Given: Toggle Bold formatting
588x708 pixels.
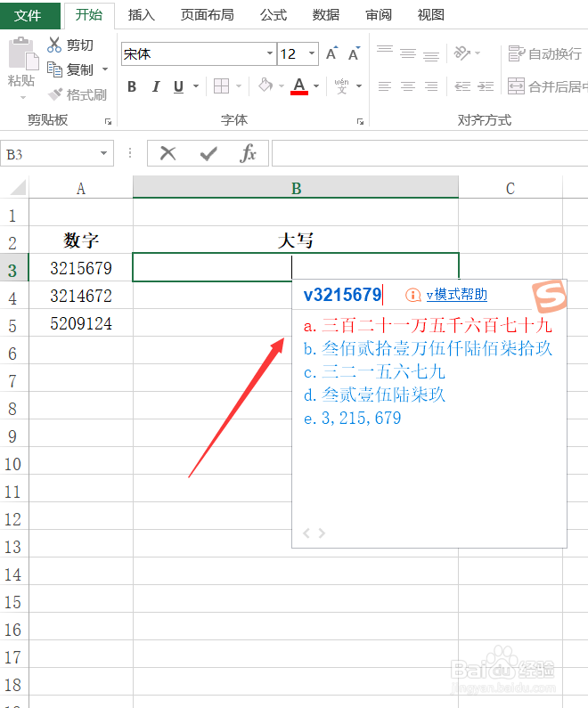Looking at the screenshot, I should (x=132, y=86).
